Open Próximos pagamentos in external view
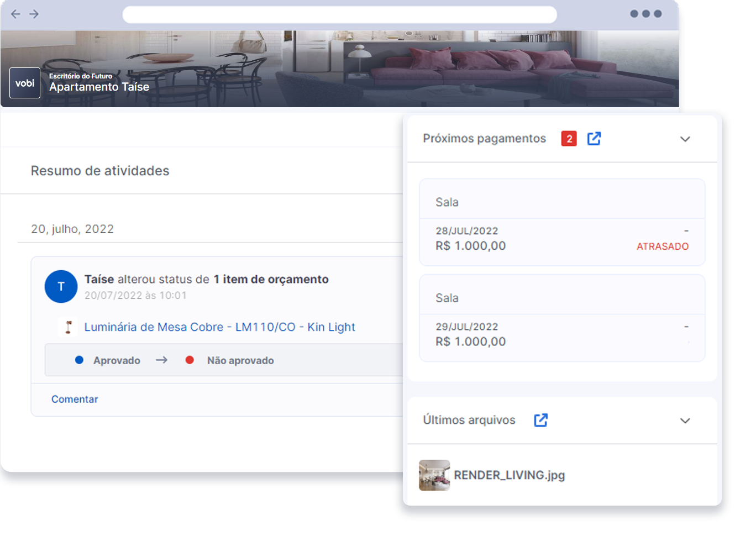Viewport: 756px width, 557px height. [594, 139]
